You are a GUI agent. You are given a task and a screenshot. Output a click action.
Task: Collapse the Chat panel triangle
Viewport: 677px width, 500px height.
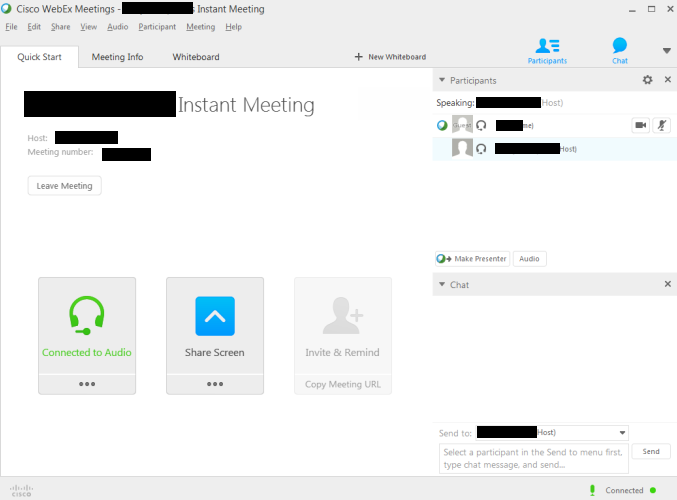442,284
